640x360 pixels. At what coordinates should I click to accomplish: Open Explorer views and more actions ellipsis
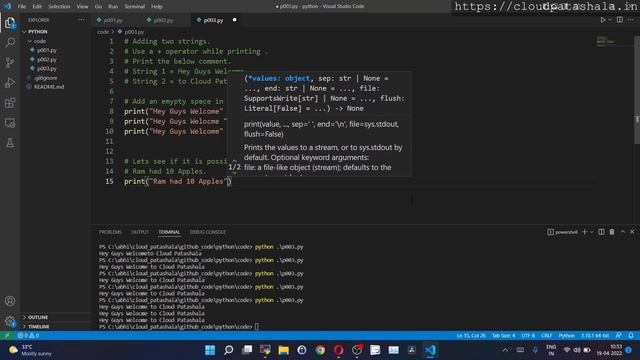coord(82,20)
